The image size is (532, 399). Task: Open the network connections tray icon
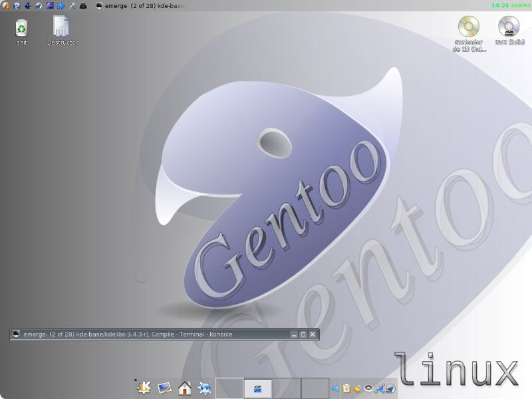pyautogui.click(x=380, y=388)
